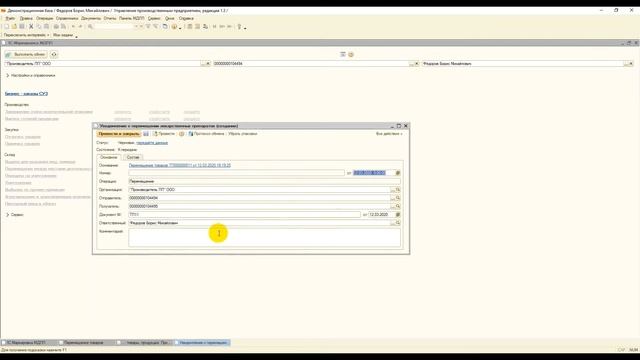Open calendar picker for Документ № date

(x=398, y=214)
